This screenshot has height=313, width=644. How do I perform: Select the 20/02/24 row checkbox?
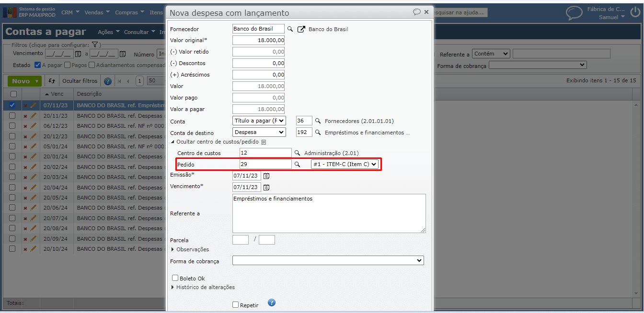[x=12, y=167]
